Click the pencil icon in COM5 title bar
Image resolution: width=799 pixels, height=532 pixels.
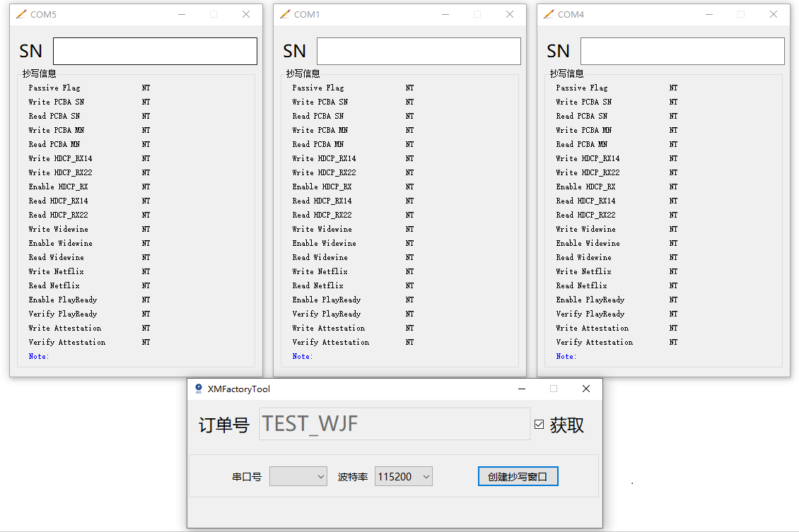pos(21,14)
